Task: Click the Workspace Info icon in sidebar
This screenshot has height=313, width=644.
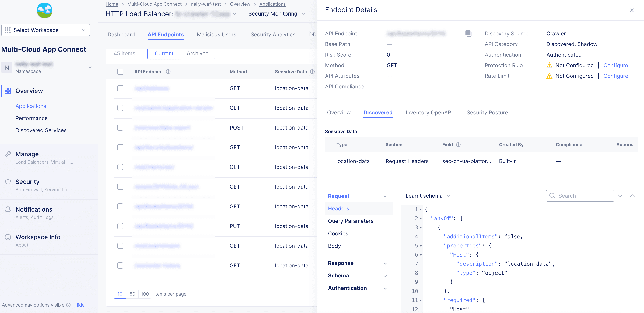Action: point(8,237)
